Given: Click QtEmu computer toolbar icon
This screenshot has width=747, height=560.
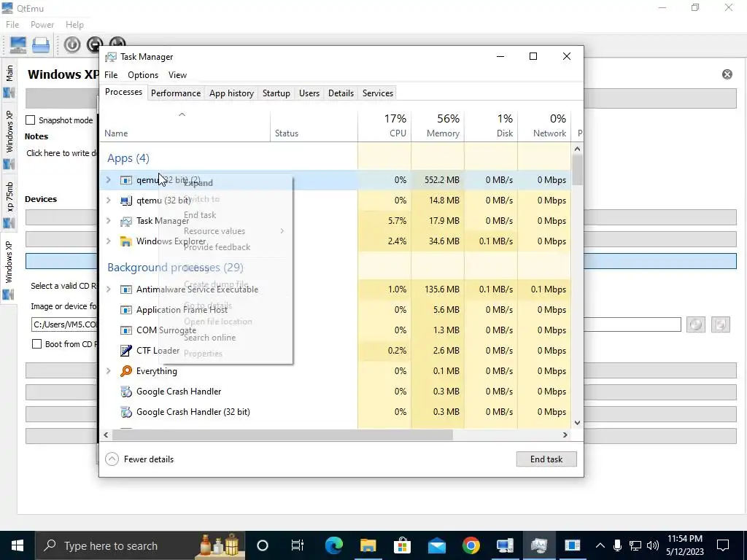Looking at the screenshot, I should click(x=18, y=45).
